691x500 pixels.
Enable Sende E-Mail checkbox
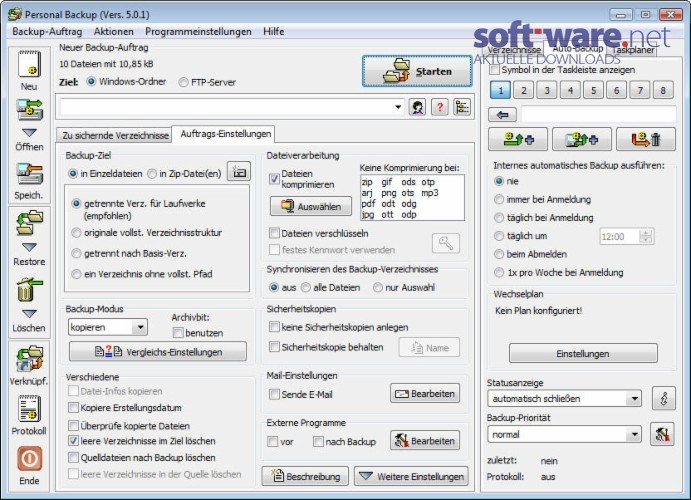tap(274, 394)
